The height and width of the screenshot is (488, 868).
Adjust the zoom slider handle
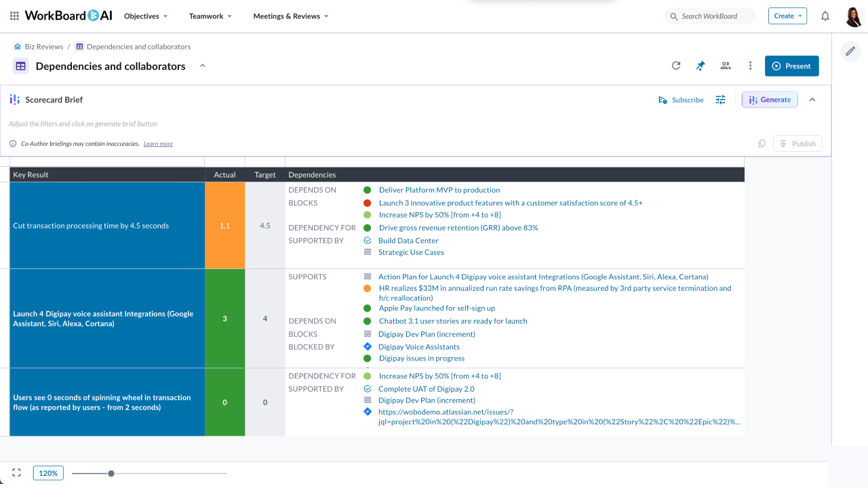tap(111, 473)
